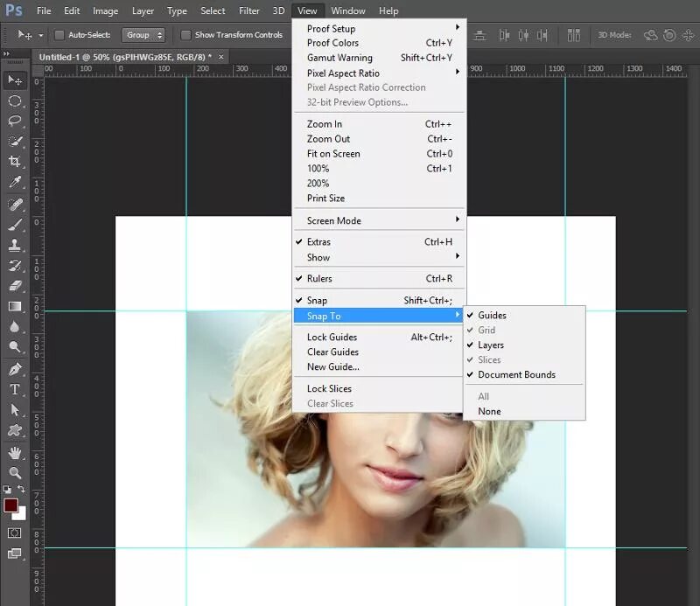This screenshot has height=606, width=700.
Task: Select the Horizontal Type tool
Action: (x=15, y=389)
